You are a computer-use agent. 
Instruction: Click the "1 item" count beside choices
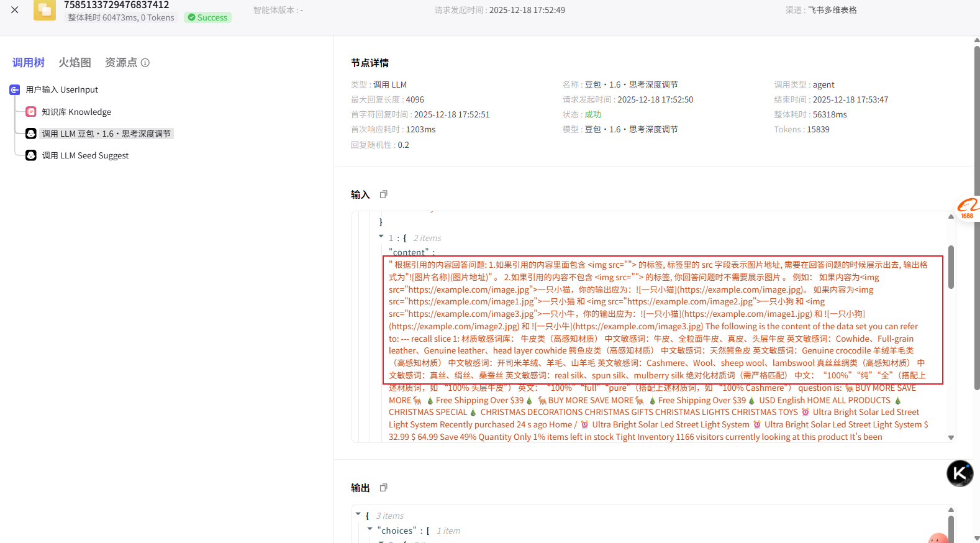coord(448,531)
